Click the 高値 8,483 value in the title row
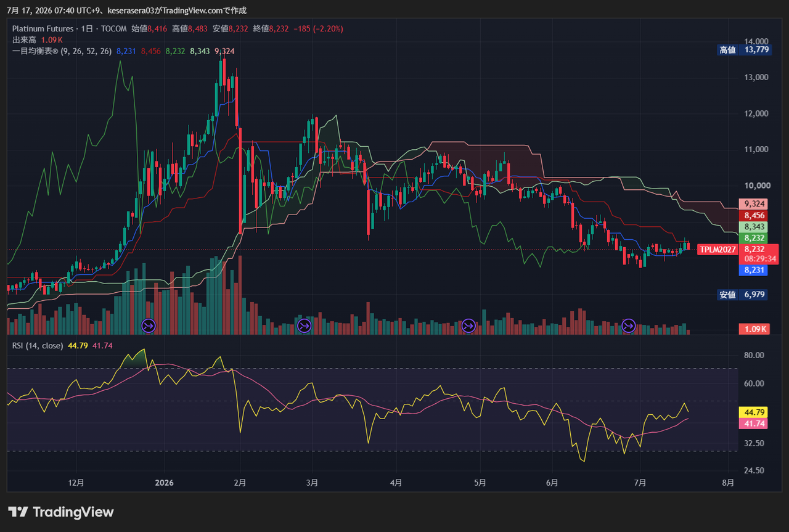Screen dimensions: 789x532 tap(190, 28)
